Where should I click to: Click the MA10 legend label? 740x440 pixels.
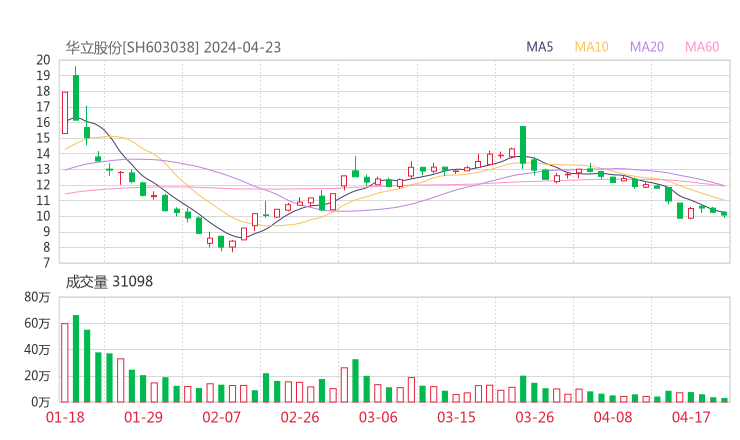click(x=591, y=47)
